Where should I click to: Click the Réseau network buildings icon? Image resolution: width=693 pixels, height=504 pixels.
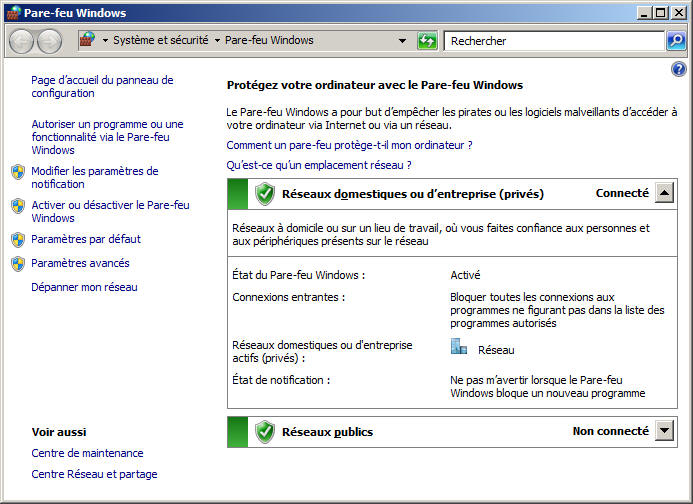(x=459, y=347)
